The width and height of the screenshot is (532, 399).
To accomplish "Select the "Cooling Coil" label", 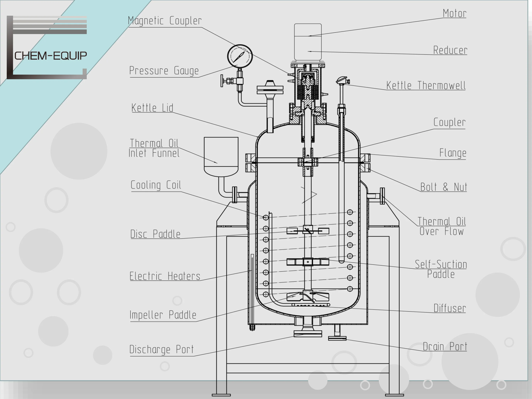I will click(x=156, y=185).
